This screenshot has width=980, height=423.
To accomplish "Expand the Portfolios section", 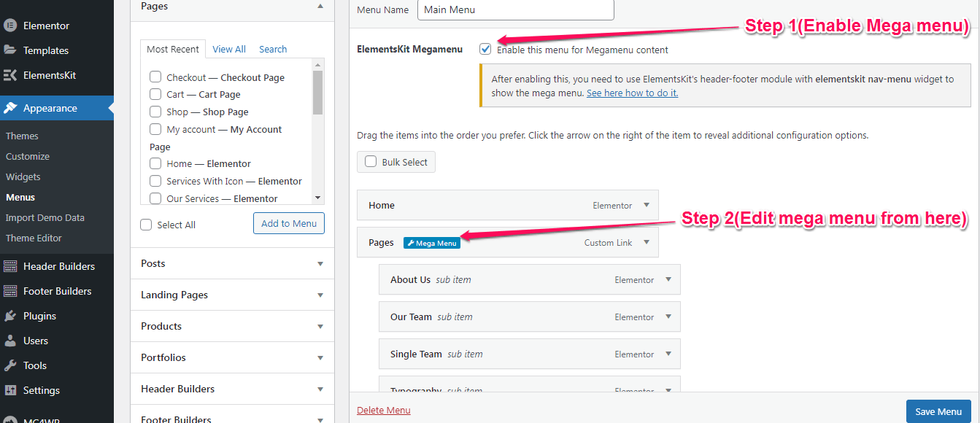I will [x=232, y=357].
